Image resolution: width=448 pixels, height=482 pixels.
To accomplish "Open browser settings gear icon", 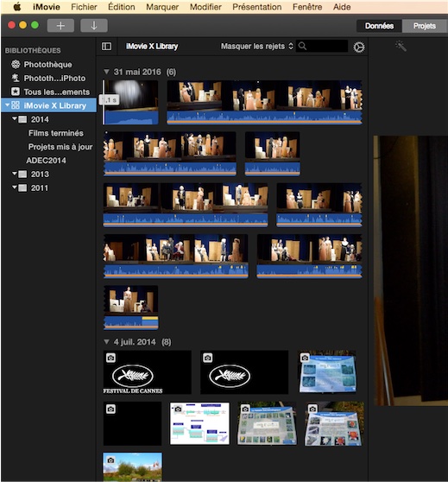I will click(358, 47).
